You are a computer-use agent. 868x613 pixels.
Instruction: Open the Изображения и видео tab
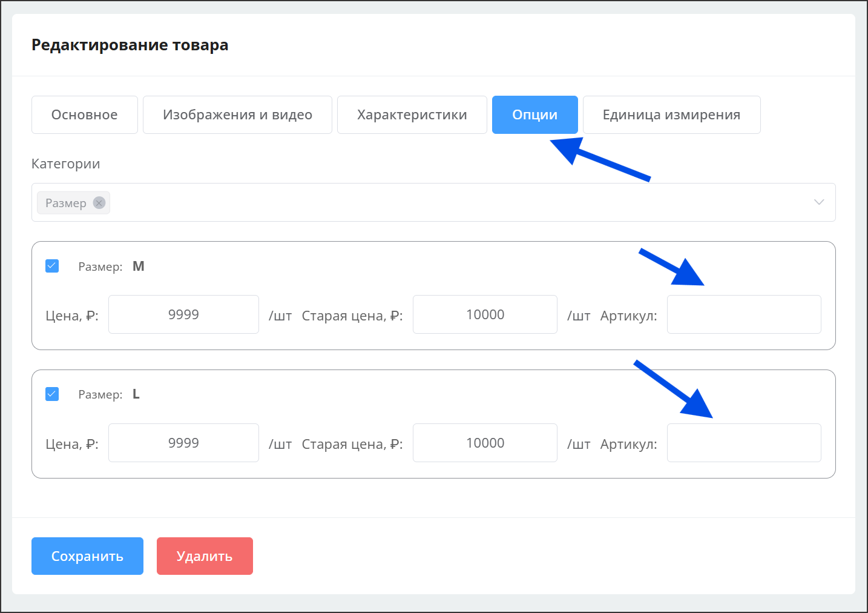pos(237,115)
